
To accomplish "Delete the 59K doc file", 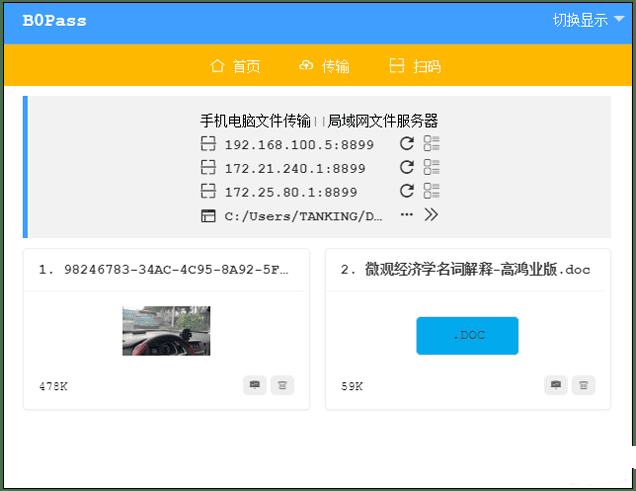I will [583, 384].
